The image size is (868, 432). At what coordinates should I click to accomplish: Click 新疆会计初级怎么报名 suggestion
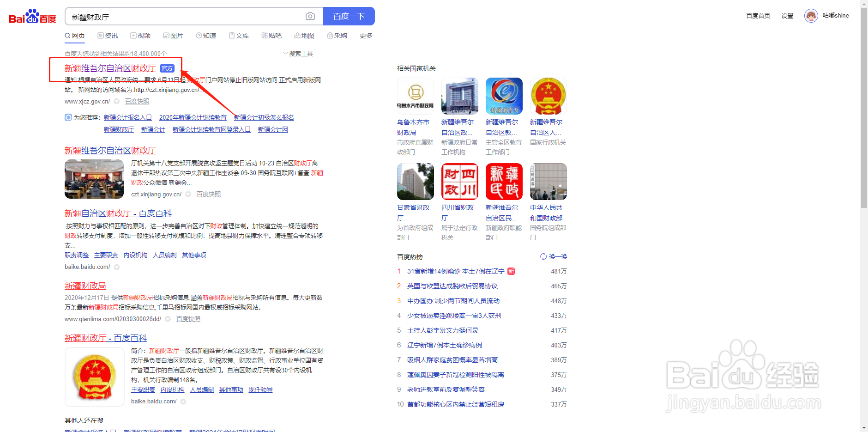point(264,117)
